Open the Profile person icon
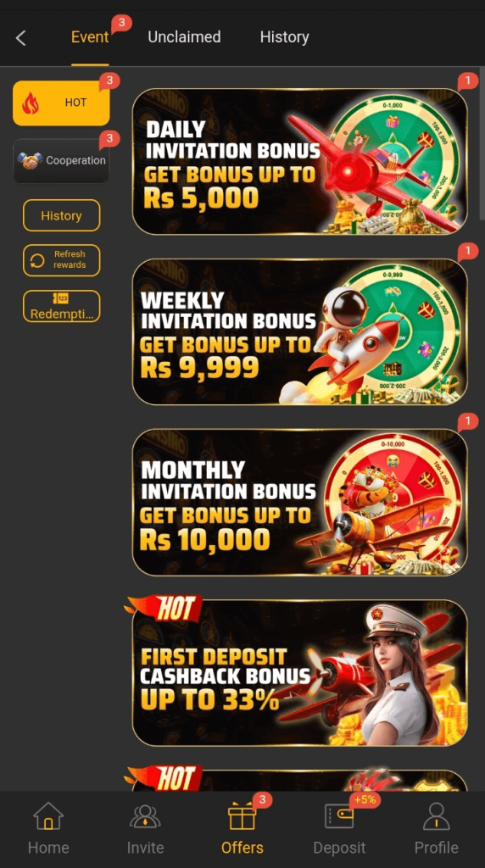This screenshot has height=868, width=485. pyautogui.click(x=437, y=816)
